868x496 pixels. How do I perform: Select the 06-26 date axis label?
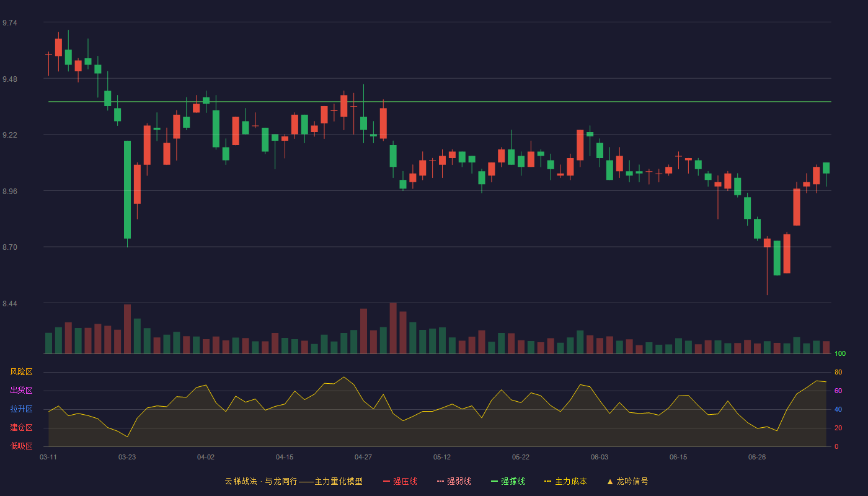click(x=757, y=457)
